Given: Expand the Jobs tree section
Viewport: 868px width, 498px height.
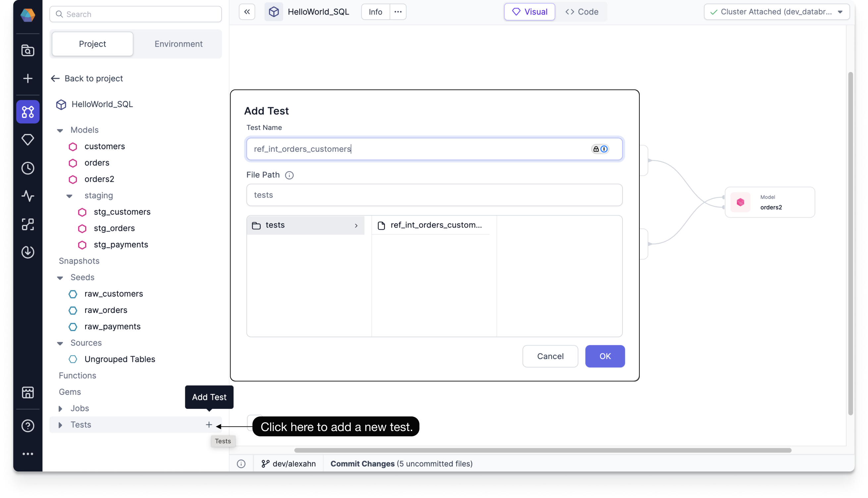Looking at the screenshot, I should click(60, 408).
